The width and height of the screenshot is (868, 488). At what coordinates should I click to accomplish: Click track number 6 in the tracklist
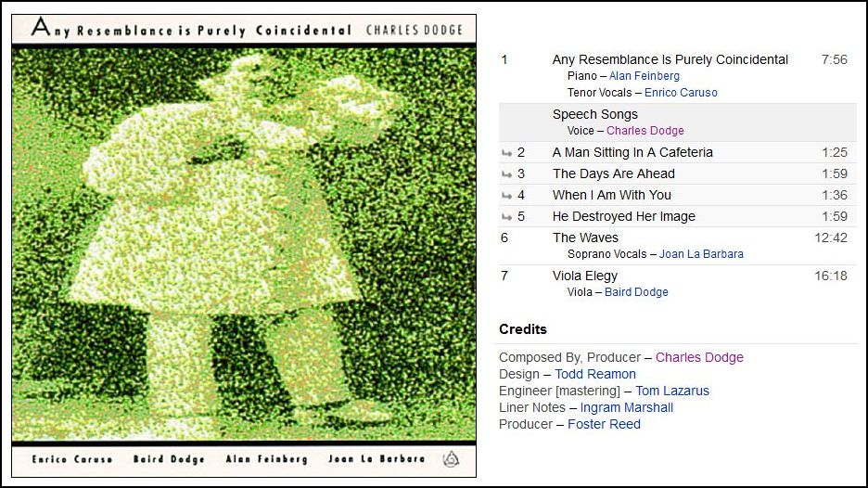(x=504, y=238)
